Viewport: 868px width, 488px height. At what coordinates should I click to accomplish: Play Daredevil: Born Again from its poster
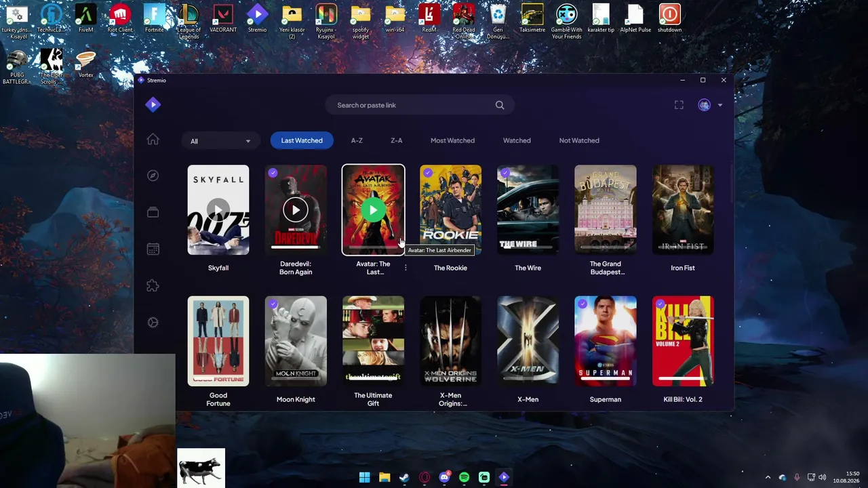[x=296, y=210]
